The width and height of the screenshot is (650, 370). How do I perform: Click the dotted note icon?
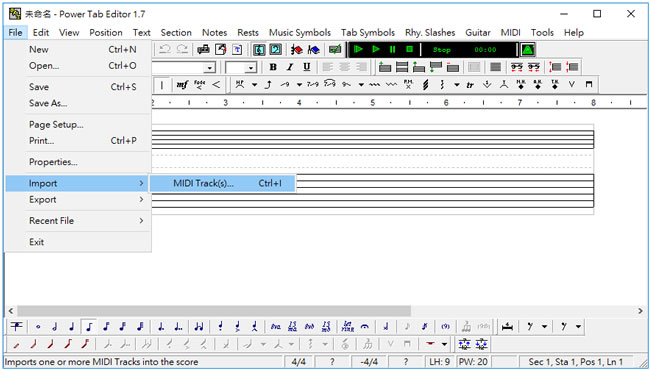[161, 327]
